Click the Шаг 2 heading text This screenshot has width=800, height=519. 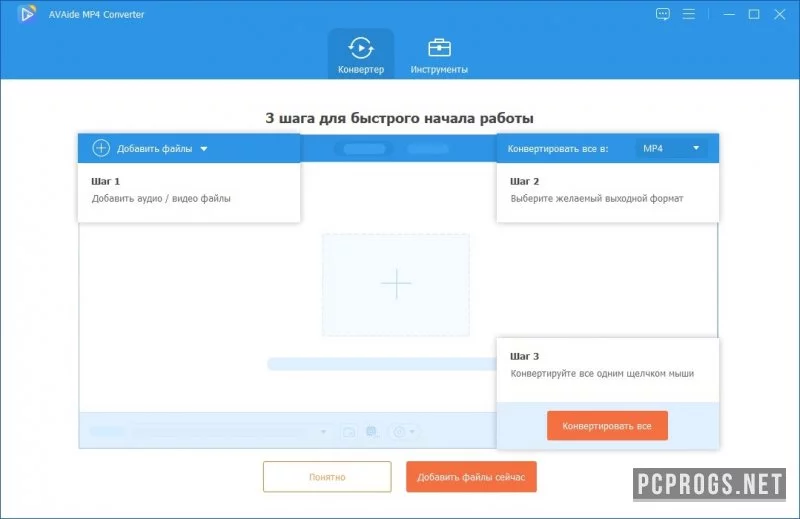click(524, 181)
